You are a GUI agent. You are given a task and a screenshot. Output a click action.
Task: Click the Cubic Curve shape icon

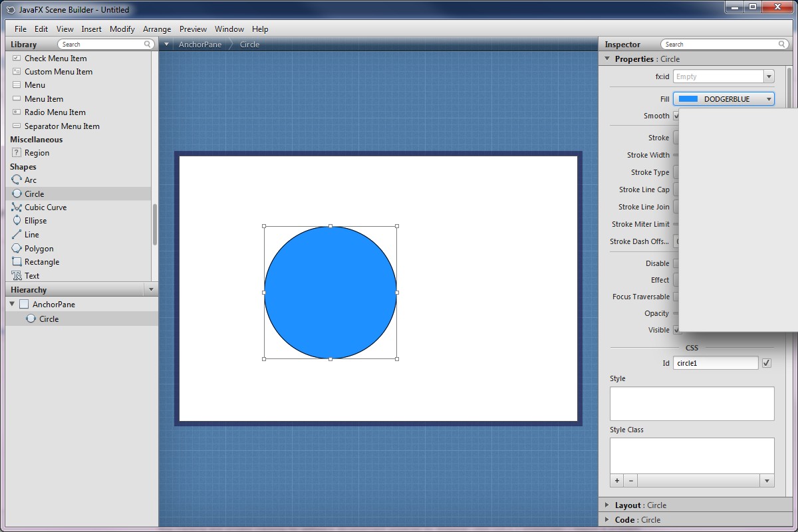pos(17,207)
